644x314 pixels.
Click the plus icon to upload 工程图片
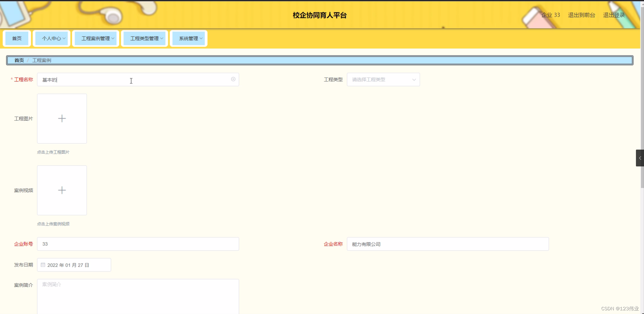(62, 118)
